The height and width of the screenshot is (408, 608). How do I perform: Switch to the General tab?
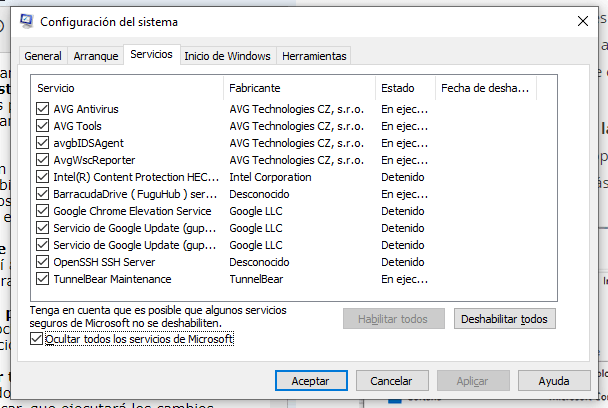[43, 56]
